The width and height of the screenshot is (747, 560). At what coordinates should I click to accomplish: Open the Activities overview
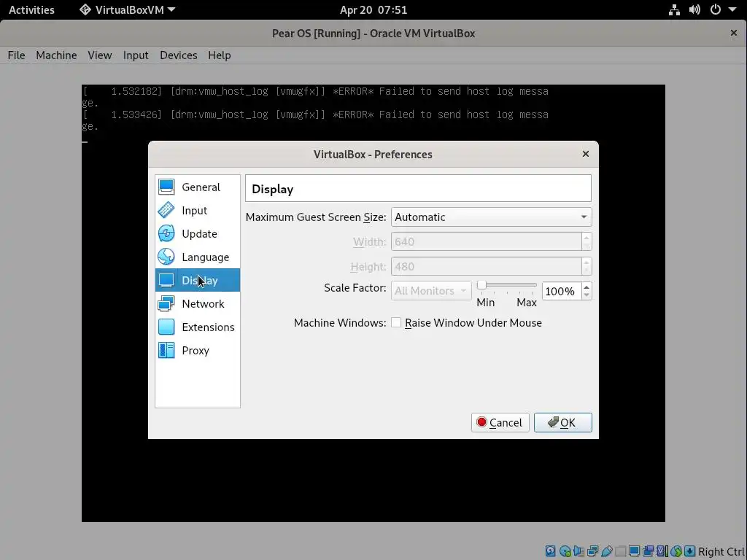[x=31, y=9]
